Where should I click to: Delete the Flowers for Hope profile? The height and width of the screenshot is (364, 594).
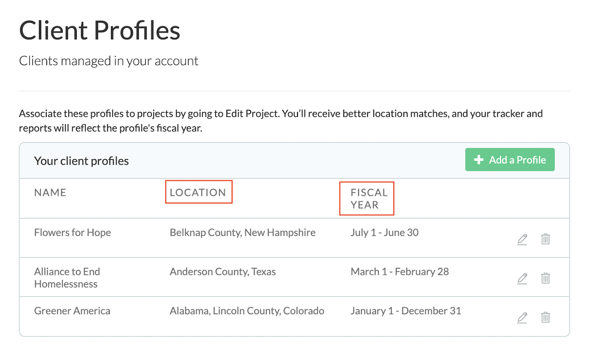tap(545, 239)
